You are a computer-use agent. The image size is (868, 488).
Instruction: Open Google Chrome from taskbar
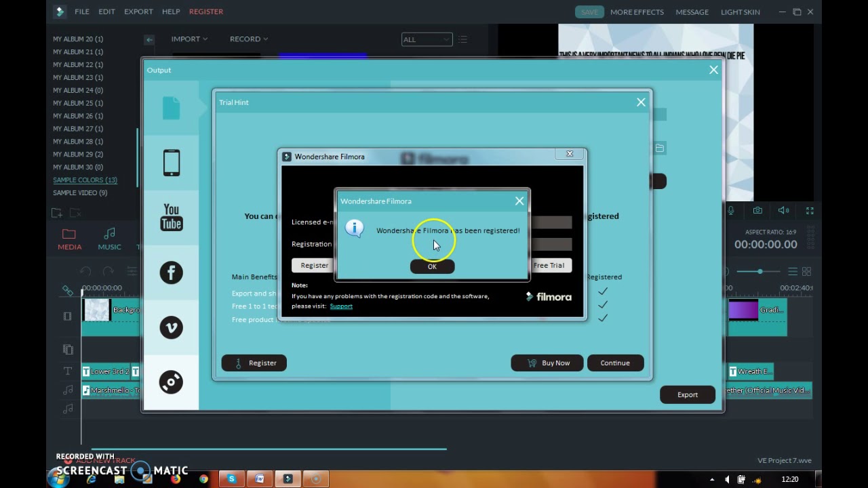203,479
